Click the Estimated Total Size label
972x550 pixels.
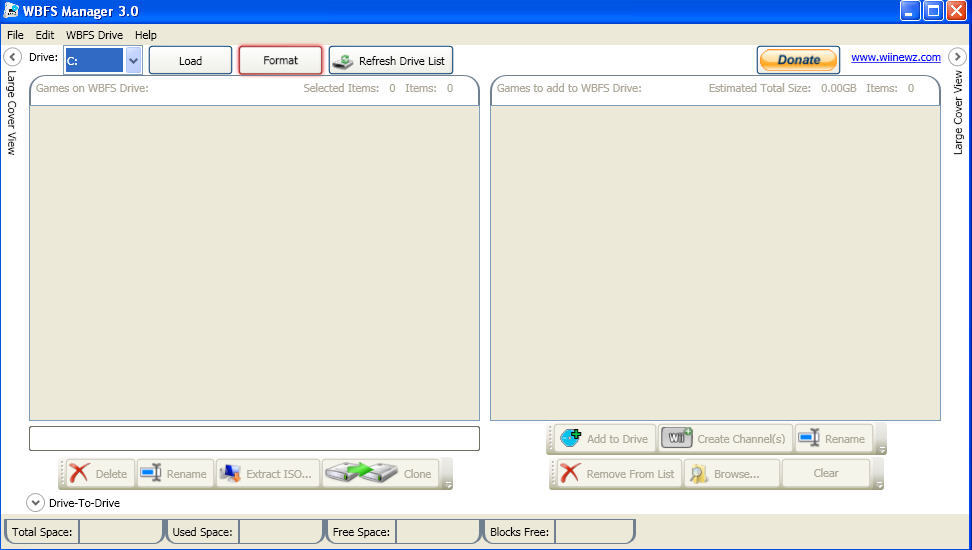[759, 88]
